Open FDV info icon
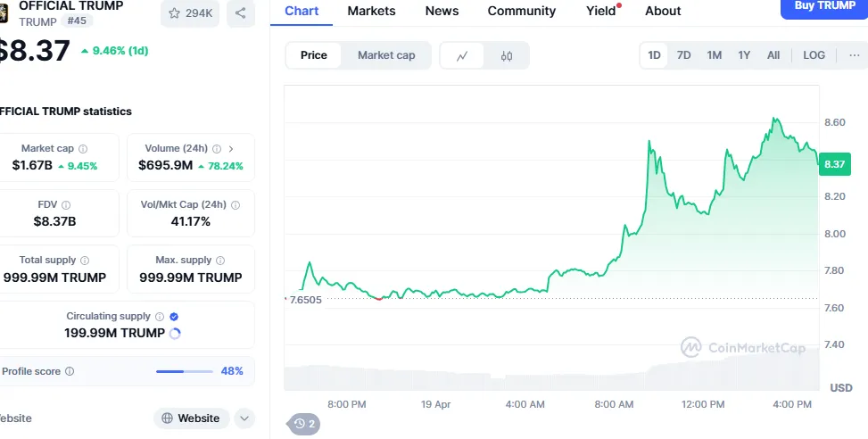868x439 pixels. click(66, 205)
